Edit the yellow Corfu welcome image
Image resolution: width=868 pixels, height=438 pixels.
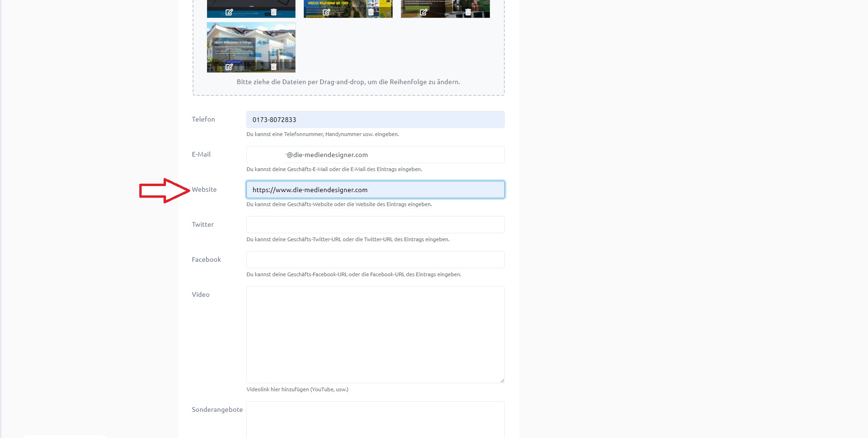click(x=326, y=12)
